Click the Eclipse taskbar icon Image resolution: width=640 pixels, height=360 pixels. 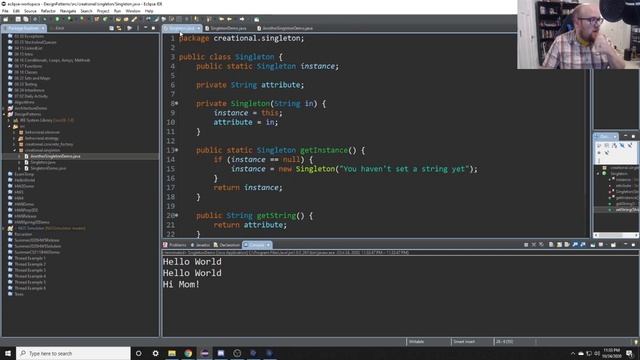[x=204, y=353]
